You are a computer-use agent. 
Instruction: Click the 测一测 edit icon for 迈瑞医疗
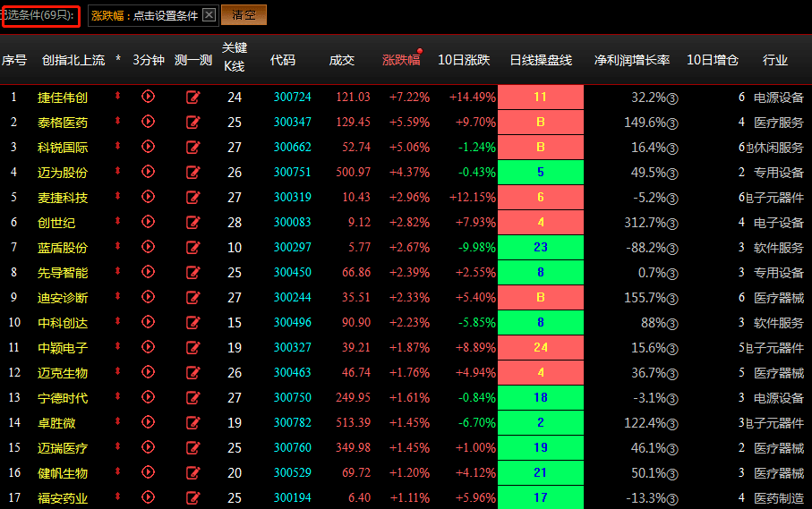click(193, 447)
